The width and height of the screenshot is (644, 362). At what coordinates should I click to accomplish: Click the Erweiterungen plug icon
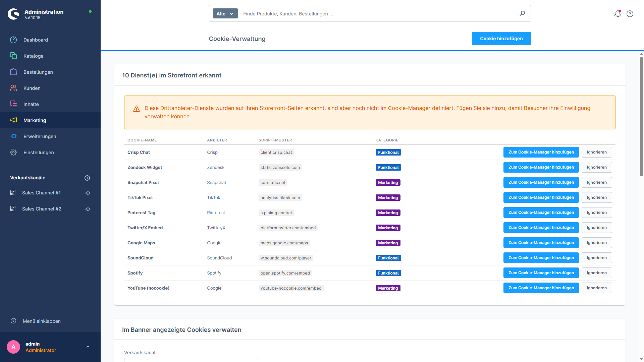13,136
